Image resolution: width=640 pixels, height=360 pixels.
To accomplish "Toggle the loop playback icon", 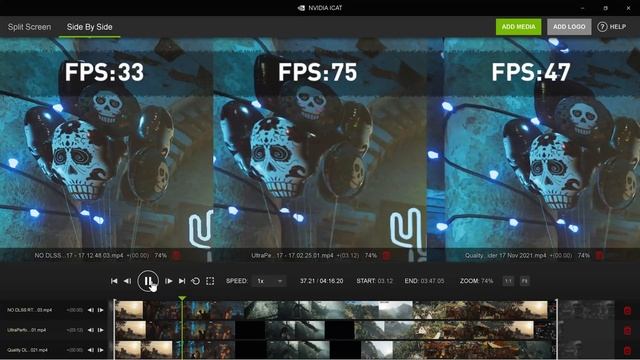I will coord(196,281).
